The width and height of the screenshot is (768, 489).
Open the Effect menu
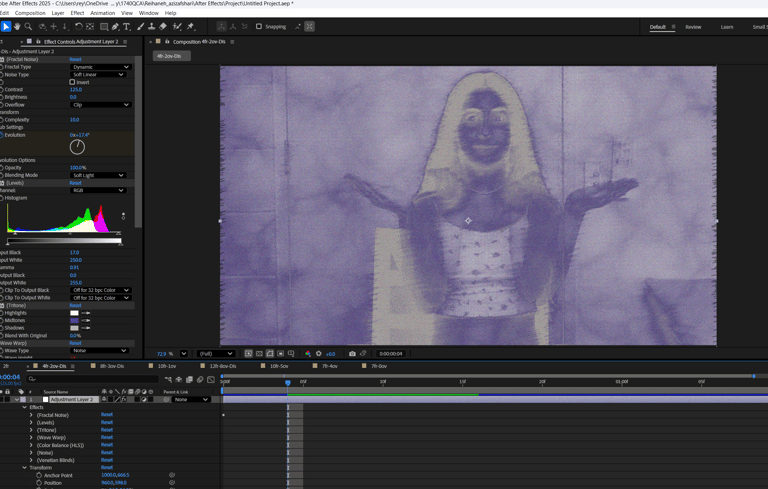(x=77, y=13)
